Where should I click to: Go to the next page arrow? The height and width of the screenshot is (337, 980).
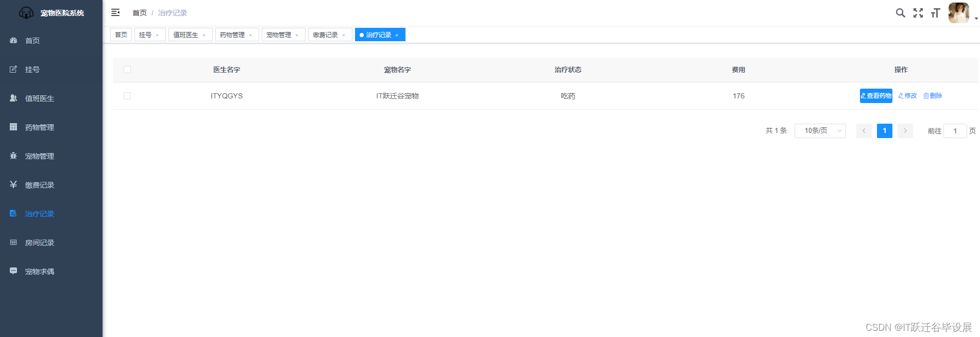click(905, 131)
